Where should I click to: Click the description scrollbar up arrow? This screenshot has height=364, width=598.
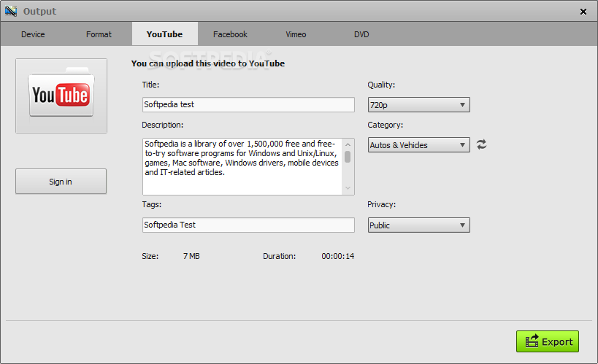[348, 144]
